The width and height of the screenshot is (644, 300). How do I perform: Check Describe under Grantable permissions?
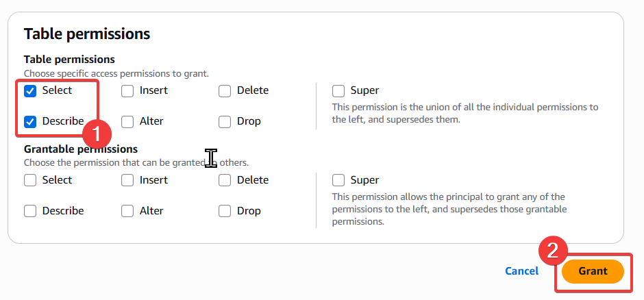[30, 211]
